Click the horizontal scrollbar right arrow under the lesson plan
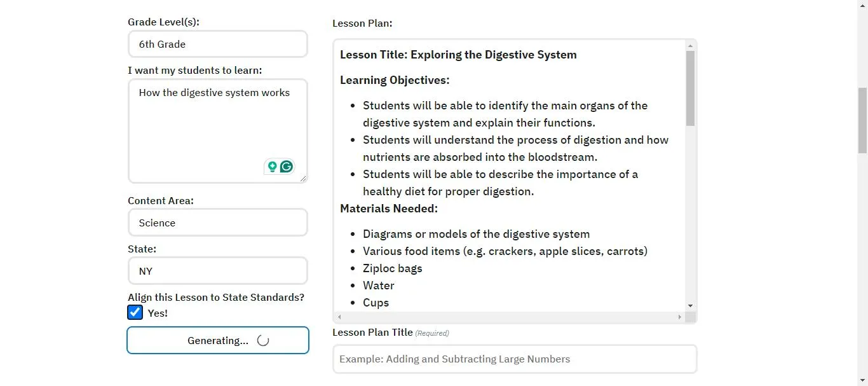Screen dimensions: 868x386 tap(679, 317)
